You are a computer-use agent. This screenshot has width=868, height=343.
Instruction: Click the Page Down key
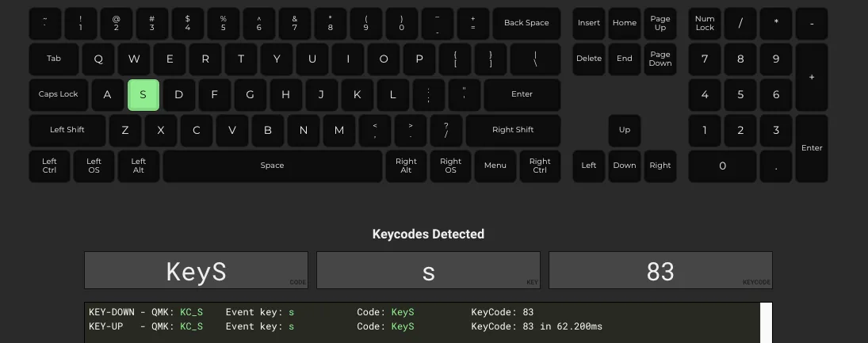click(x=660, y=59)
